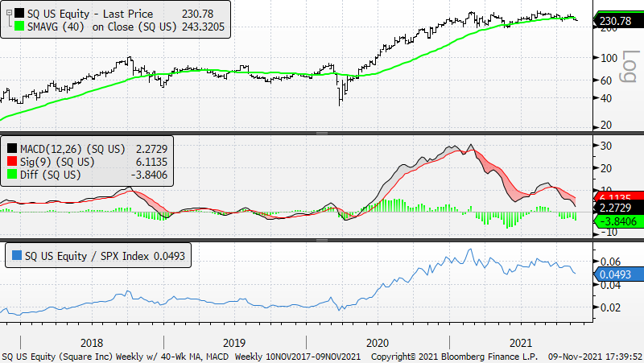644x363 pixels.
Task: Click the 2019 year label on time axis
Action: pyautogui.click(x=234, y=343)
